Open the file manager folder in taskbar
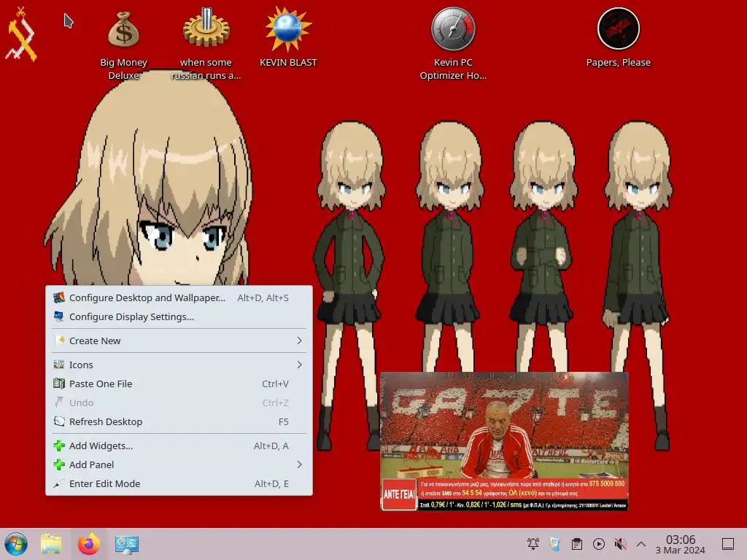Image resolution: width=747 pixels, height=560 pixels. coord(51,544)
